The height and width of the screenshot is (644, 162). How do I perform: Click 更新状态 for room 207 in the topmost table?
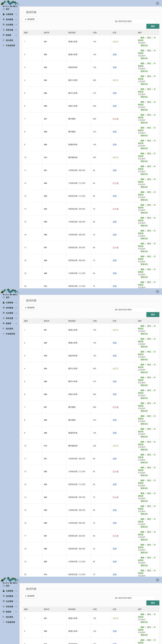[144, 123]
